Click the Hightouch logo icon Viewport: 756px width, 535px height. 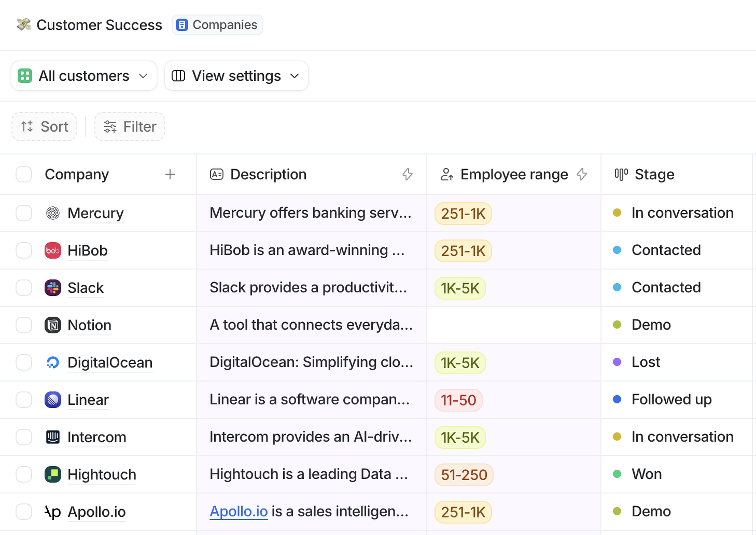[x=53, y=474]
